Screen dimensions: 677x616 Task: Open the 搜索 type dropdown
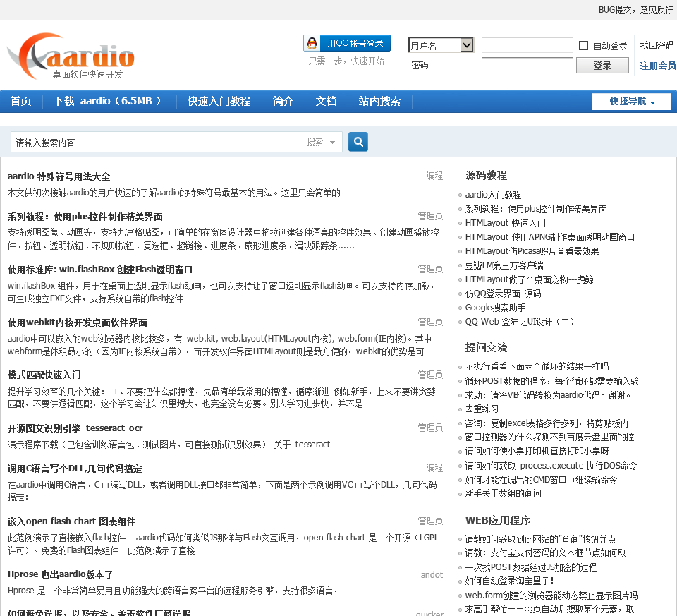[321, 142]
